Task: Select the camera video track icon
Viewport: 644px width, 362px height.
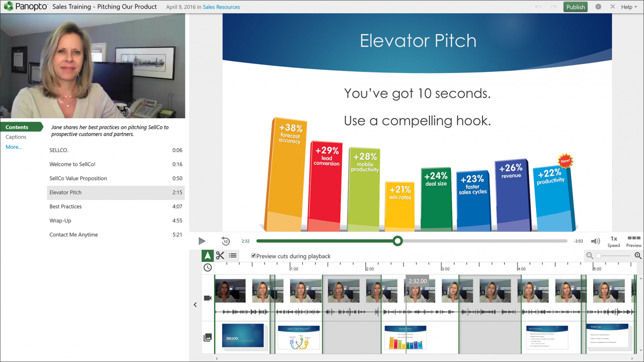Action: 208,298
